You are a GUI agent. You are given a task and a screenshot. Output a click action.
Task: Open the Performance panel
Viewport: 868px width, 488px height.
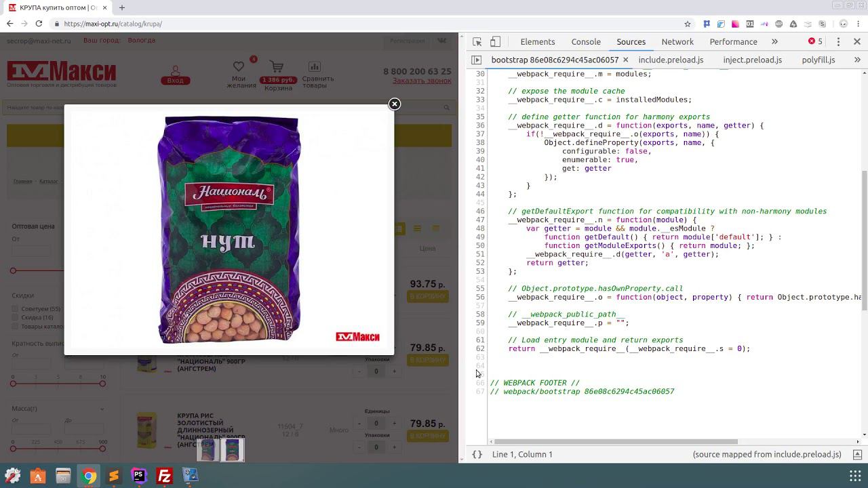[x=733, y=41]
